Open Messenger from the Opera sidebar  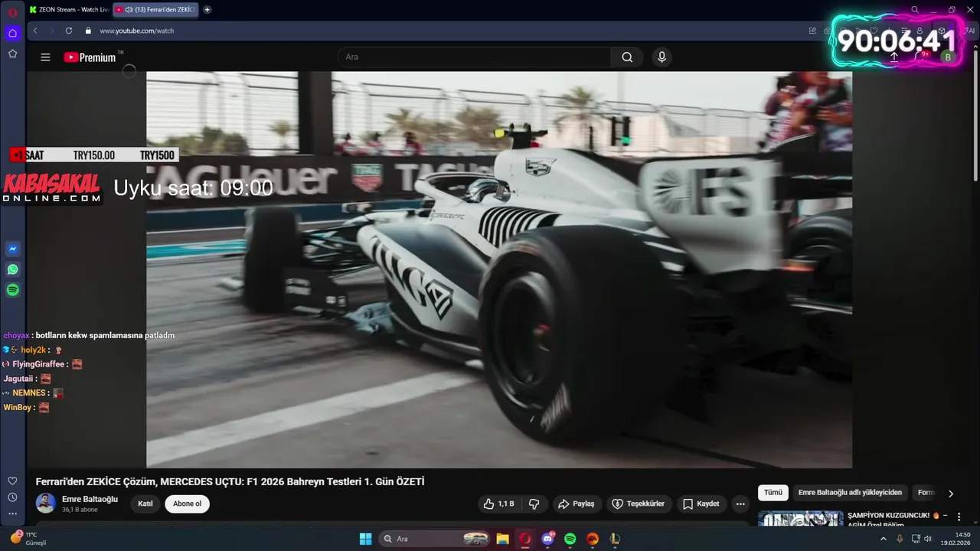pyautogui.click(x=12, y=249)
